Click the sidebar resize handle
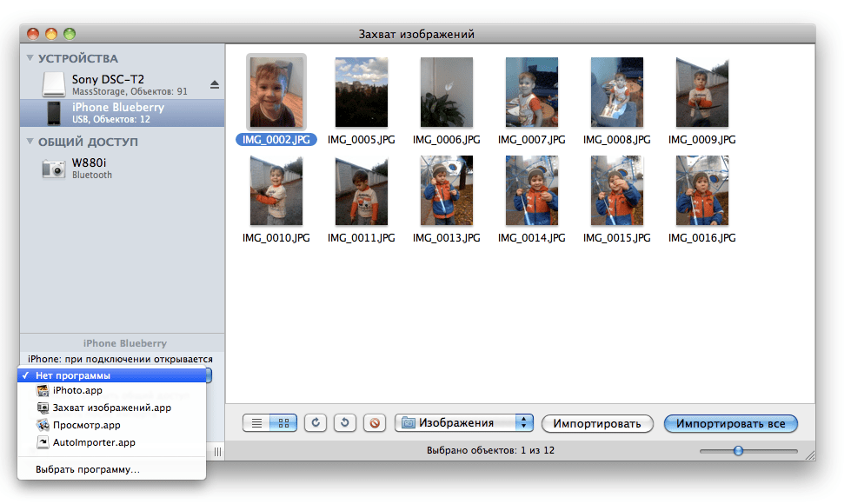This screenshot has width=851, height=504. coord(217,451)
